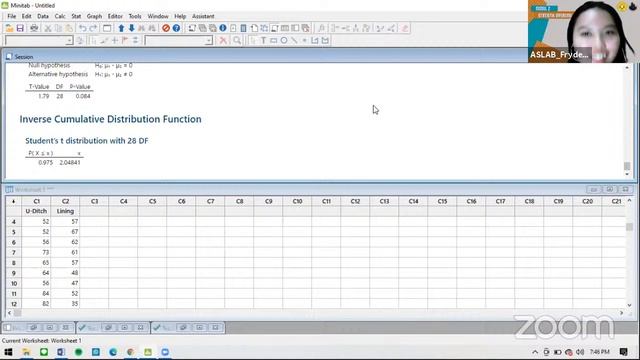Save the project with the disk icon
The width and height of the screenshot is (640, 360).
click(x=20, y=28)
